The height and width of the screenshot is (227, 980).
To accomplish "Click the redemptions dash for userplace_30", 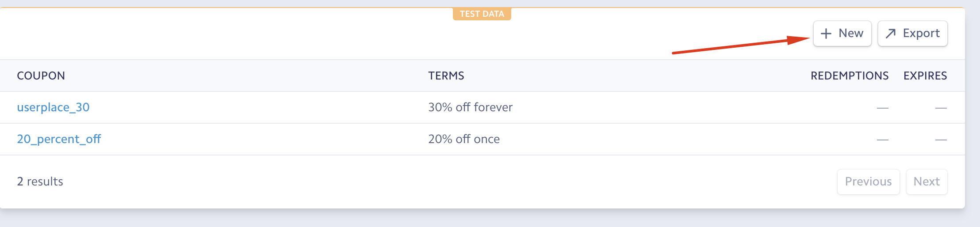I will click(882, 108).
